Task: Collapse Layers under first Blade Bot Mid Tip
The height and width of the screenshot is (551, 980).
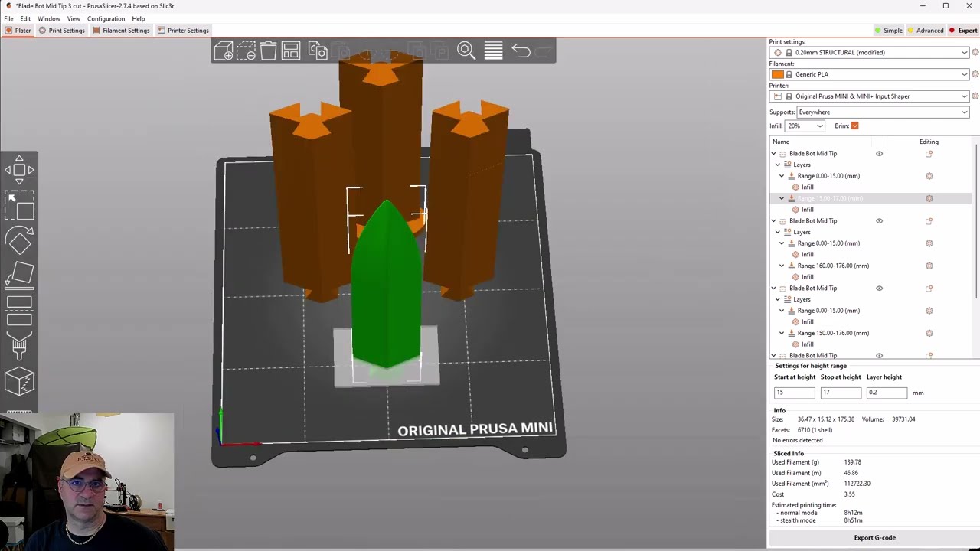Action: [x=778, y=165]
